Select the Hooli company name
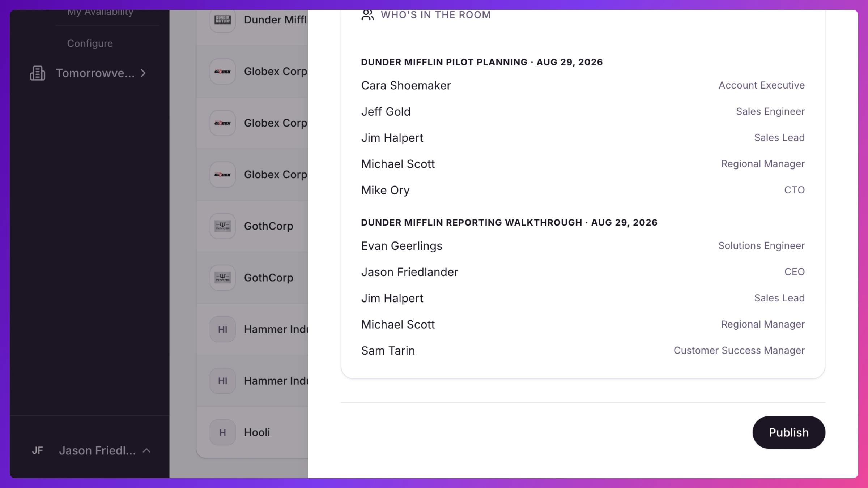The height and width of the screenshot is (488, 868). 257,432
